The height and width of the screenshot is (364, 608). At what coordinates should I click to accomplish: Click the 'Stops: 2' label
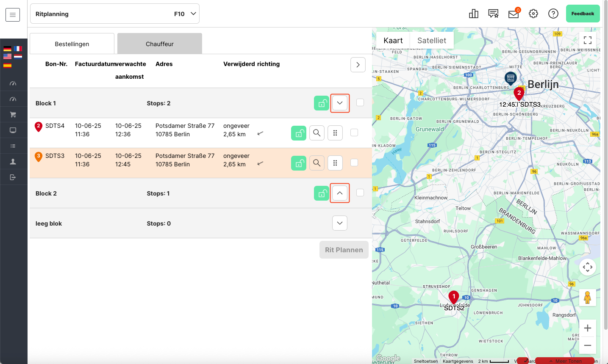point(159,103)
